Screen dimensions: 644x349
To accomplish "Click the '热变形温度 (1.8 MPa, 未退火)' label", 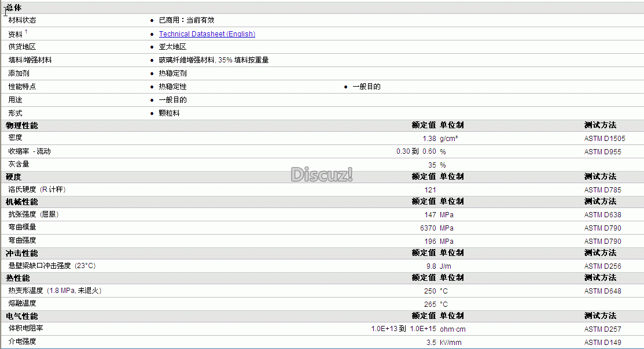I will pyautogui.click(x=54, y=291).
